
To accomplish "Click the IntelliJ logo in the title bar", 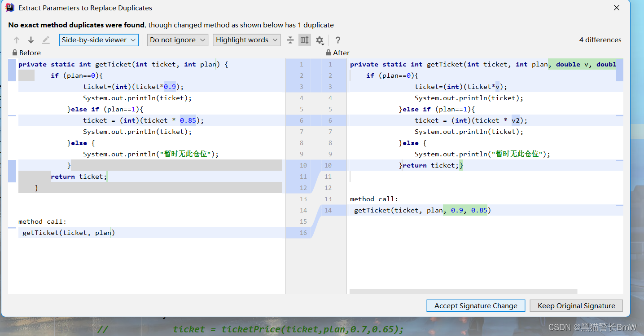I will [x=9, y=8].
